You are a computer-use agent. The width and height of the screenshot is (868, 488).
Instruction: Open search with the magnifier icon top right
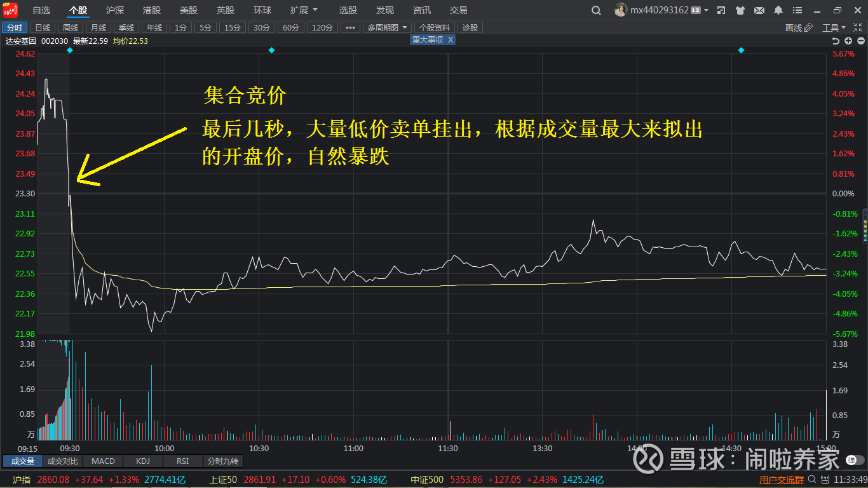tap(596, 10)
